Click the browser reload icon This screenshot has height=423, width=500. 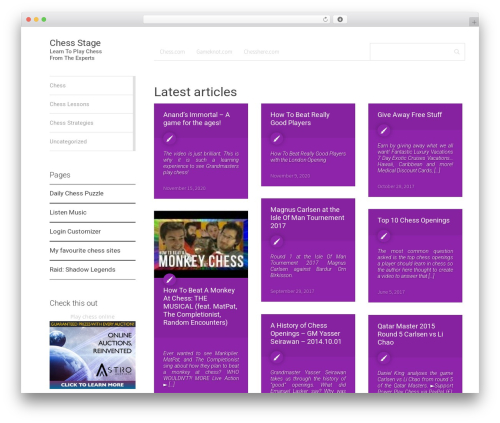click(325, 19)
